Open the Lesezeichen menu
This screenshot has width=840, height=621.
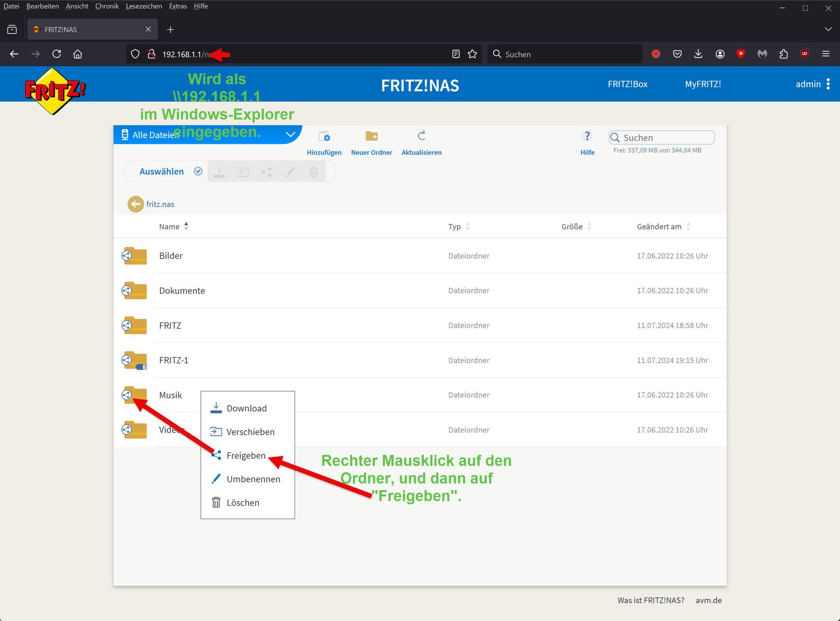(x=144, y=6)
